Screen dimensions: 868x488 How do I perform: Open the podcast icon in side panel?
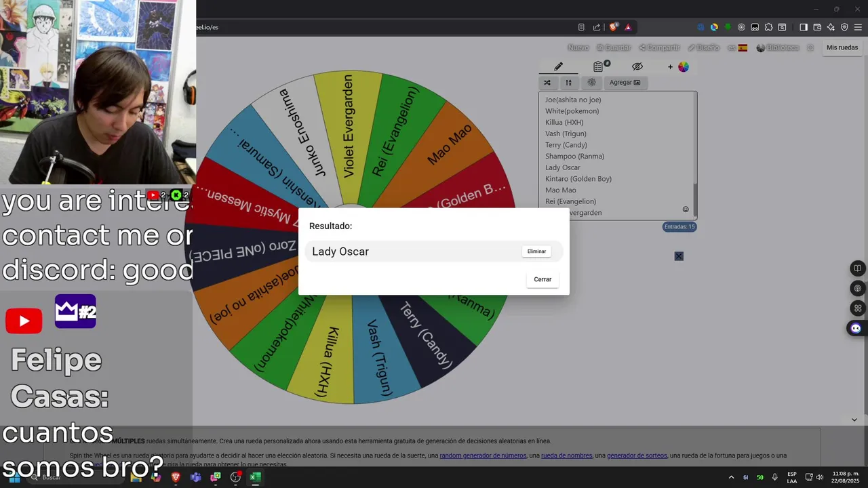click(858, 289)
